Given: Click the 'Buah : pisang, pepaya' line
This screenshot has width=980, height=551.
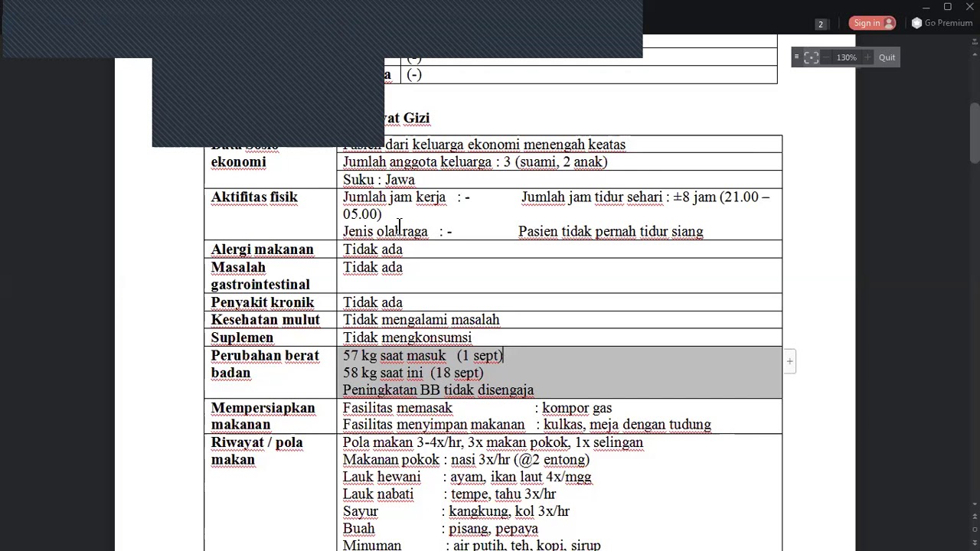Looking at the screenshot, I should tap(440, 529).
